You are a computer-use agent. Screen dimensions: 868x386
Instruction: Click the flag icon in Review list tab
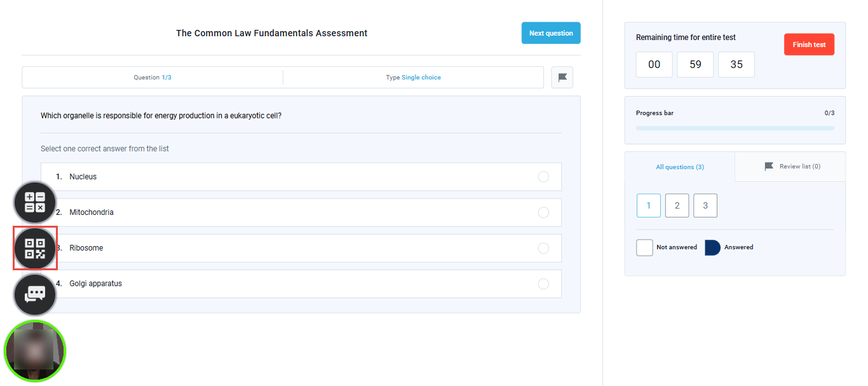769,167
